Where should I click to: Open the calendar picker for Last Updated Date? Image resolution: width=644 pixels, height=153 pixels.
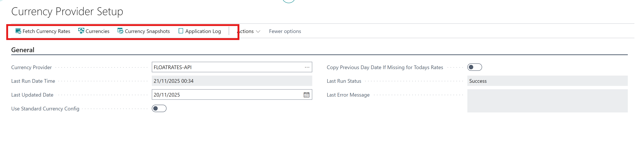point(307,95)
